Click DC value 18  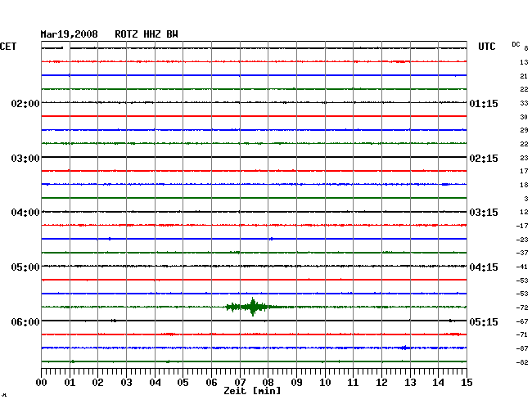coord(524,185)
